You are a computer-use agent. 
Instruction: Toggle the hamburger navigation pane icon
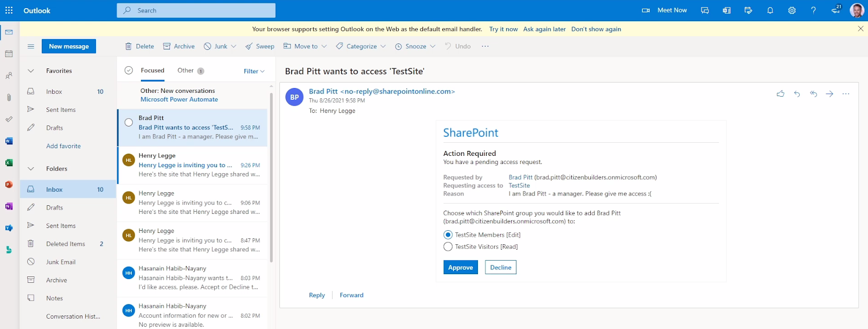[31, 46]
